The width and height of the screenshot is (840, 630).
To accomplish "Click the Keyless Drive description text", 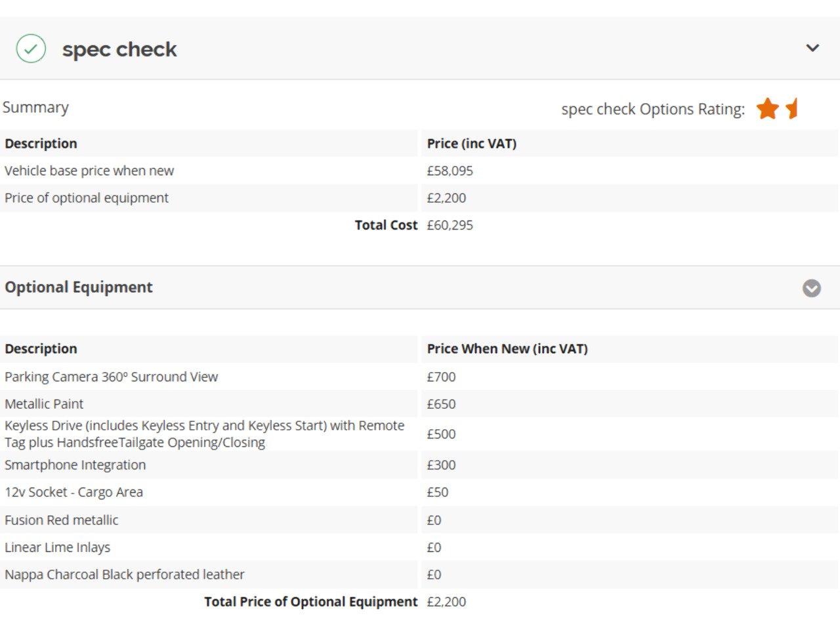I will (204, 434).
